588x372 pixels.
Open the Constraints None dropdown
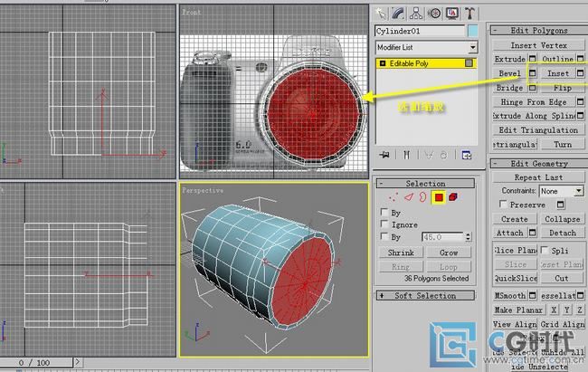tap(562, 192)
